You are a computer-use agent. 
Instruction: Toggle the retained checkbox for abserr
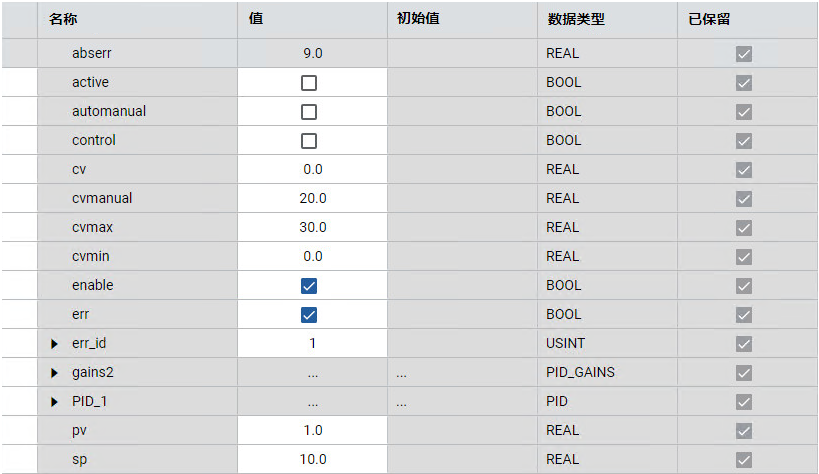click(x=743, y=54)
